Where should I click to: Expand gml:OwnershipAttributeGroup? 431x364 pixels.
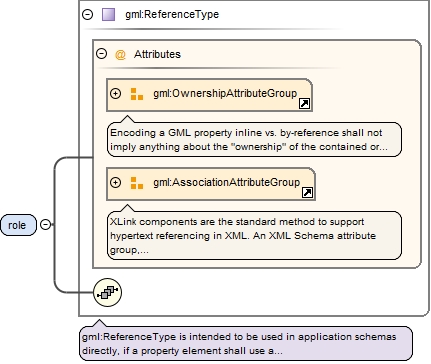point(115,94)
